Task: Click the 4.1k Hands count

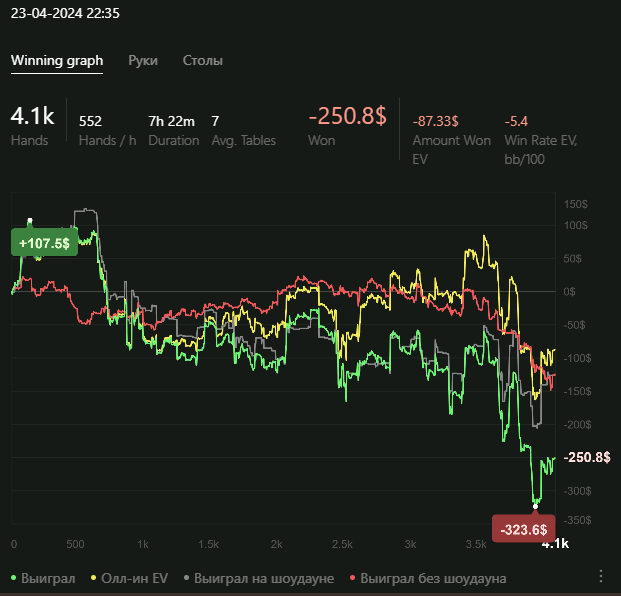Action: click(32, 116)
